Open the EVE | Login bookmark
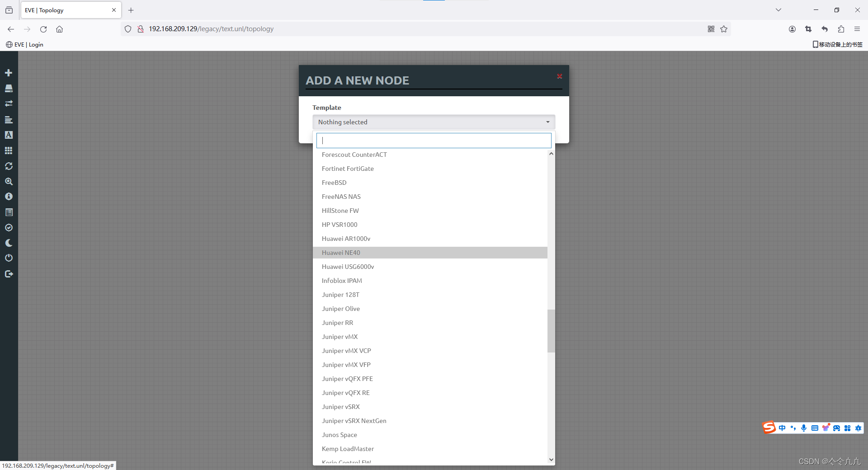The height and width of the screenshot is (470, 868). tap(24, 44)
